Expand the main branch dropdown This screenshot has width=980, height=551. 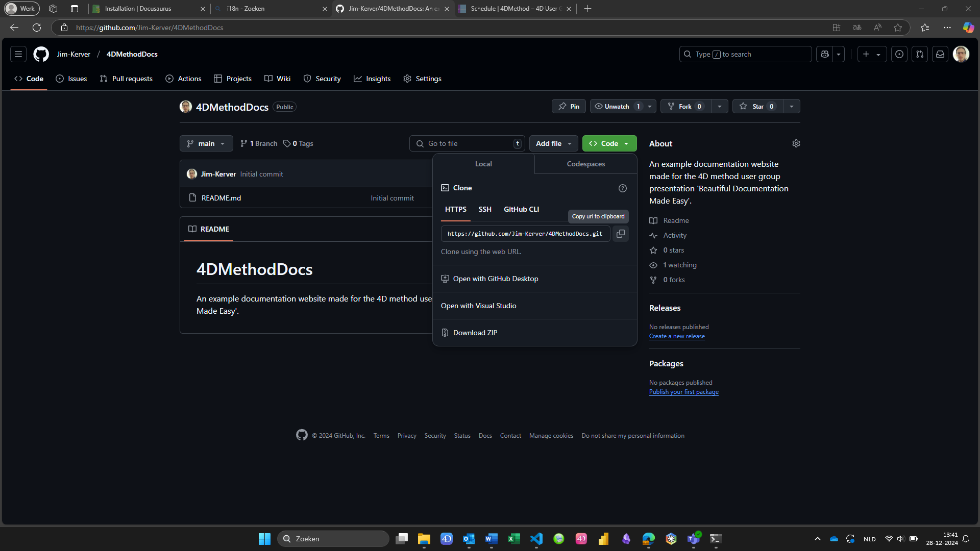click(x=206, y=143)
